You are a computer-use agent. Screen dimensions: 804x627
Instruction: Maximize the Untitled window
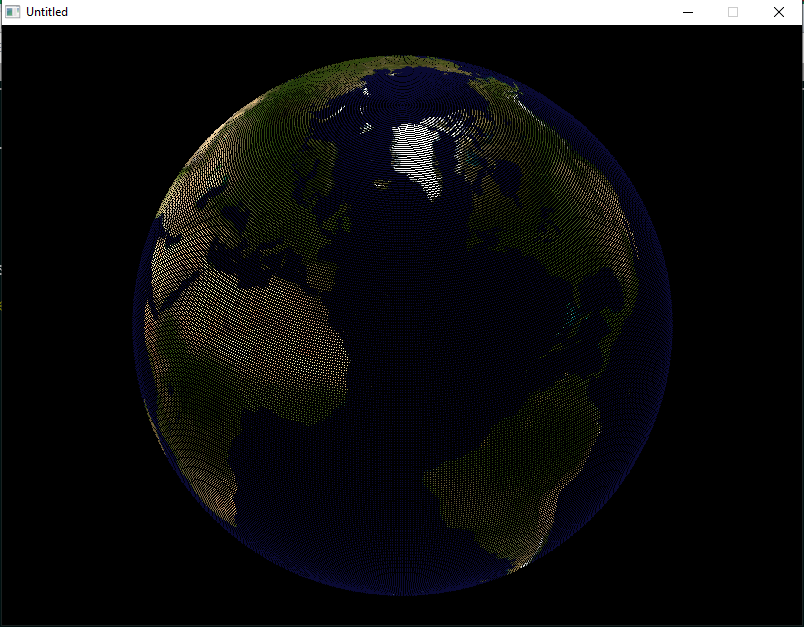point(733,12)
